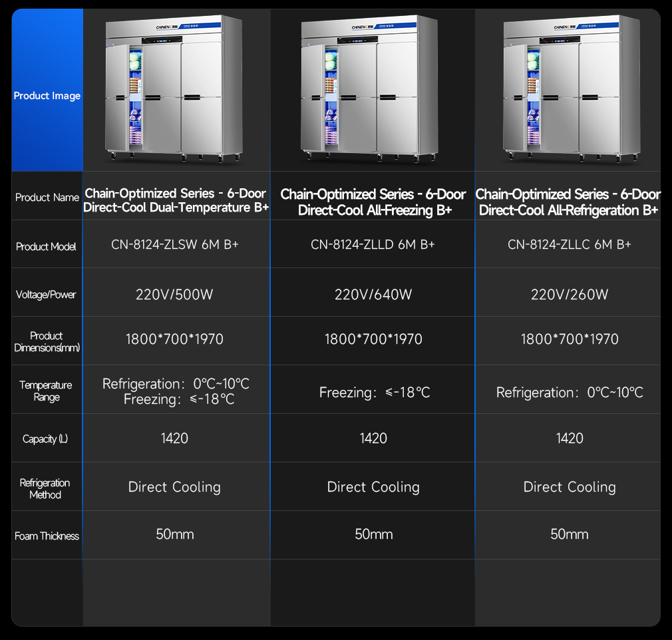
Task: Select model number CN-8124-ZLLD 6M B+
Action: tap(373, 245)
